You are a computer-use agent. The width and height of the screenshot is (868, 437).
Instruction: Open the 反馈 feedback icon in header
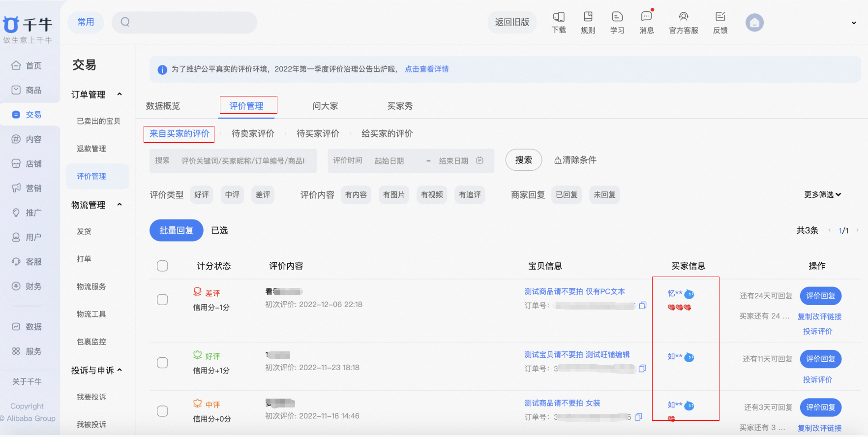point(720,17)
